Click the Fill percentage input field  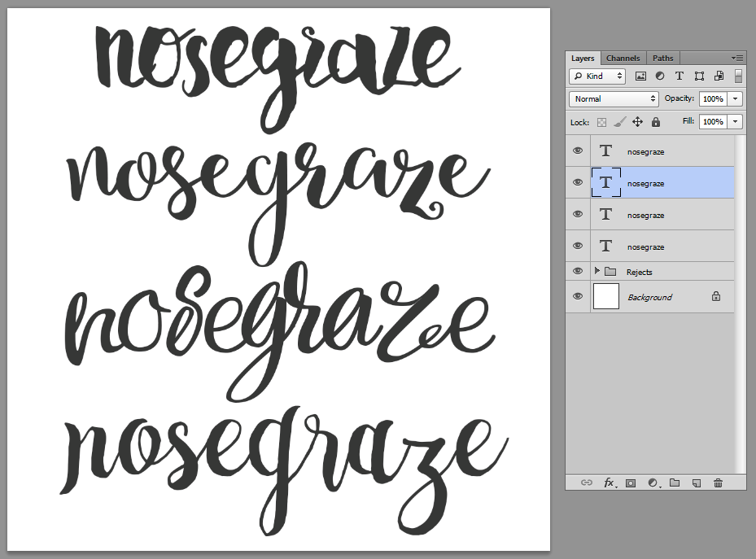(713, 122)
